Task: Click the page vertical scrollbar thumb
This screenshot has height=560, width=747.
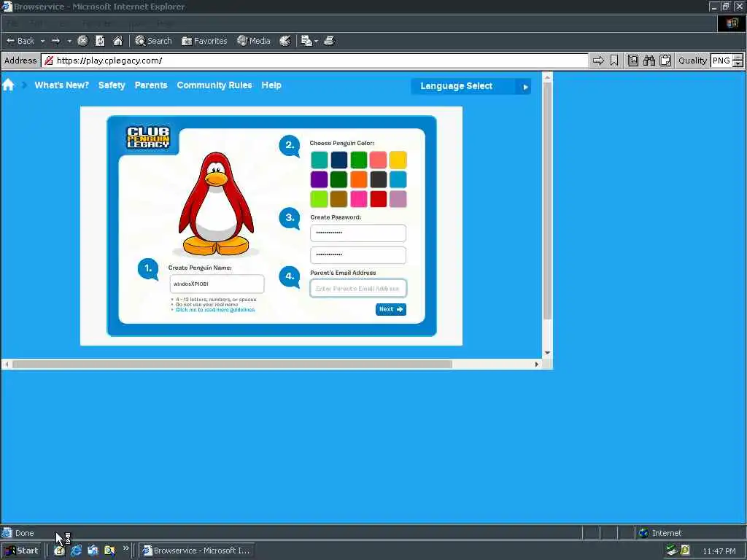Action: [x=547, y=200]
